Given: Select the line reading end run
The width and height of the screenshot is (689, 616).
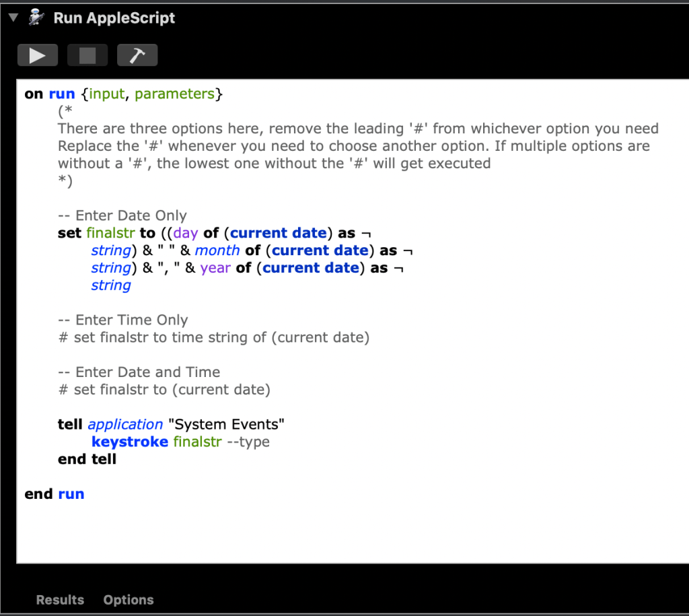Looking at the screenshot, I should pos(55,493).
